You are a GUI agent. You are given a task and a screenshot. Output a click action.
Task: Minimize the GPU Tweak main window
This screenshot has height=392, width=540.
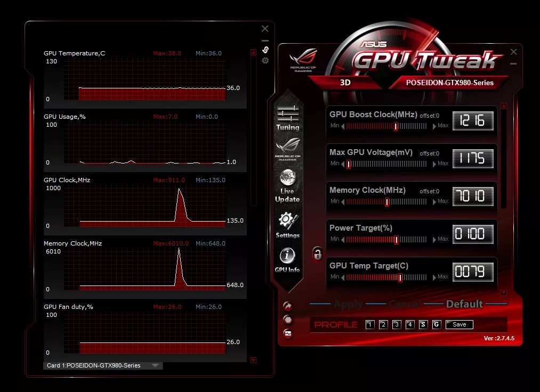coord(513,64)
